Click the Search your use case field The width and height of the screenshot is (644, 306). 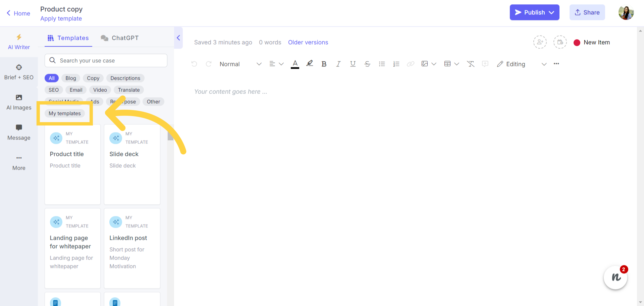pos(106,60)
